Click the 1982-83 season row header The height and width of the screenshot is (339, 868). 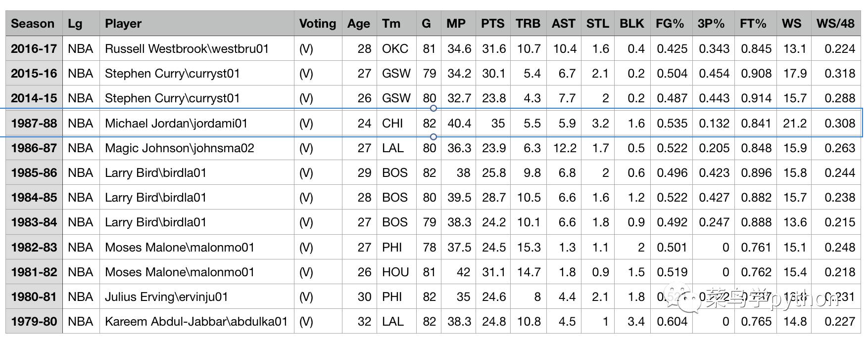(34, 247)
